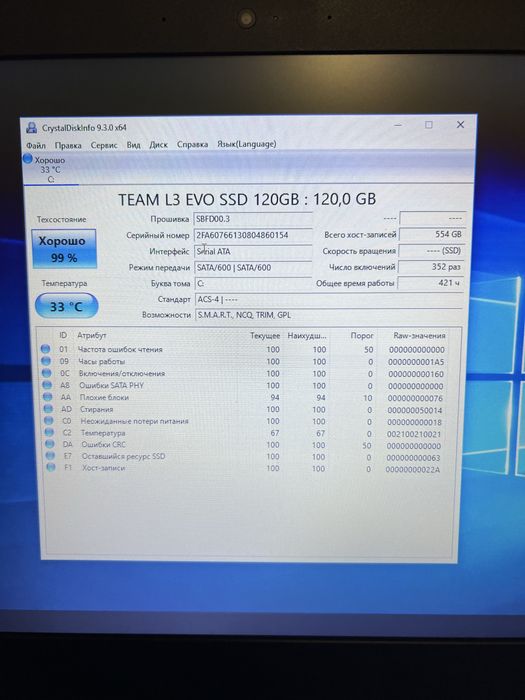Click the Число включений value 352 раз

(x=431, y=267)
